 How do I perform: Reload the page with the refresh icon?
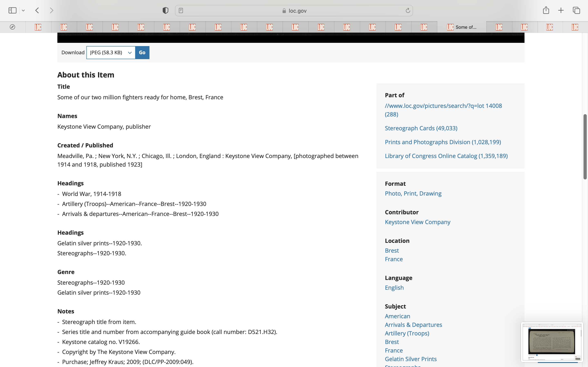[408, 10]
